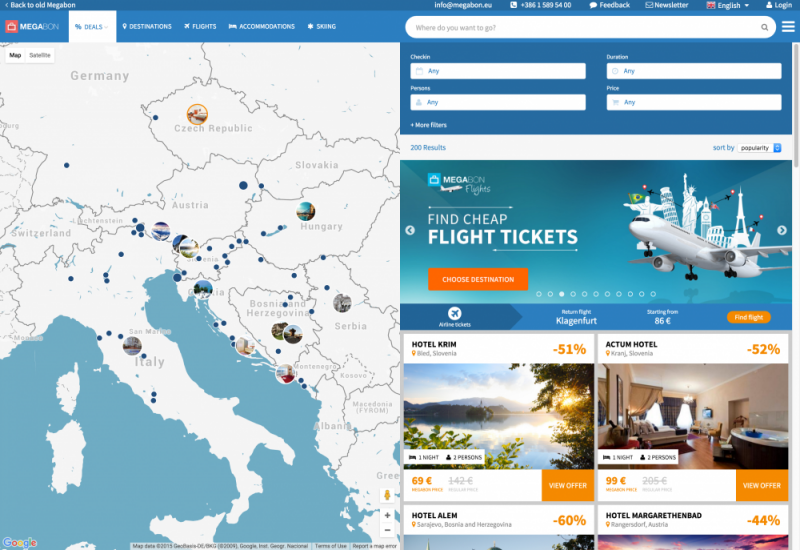The height and width of the screenshot is (550, 800).
Task: Select first banner carousel dot
Action: tap(539, 294)
